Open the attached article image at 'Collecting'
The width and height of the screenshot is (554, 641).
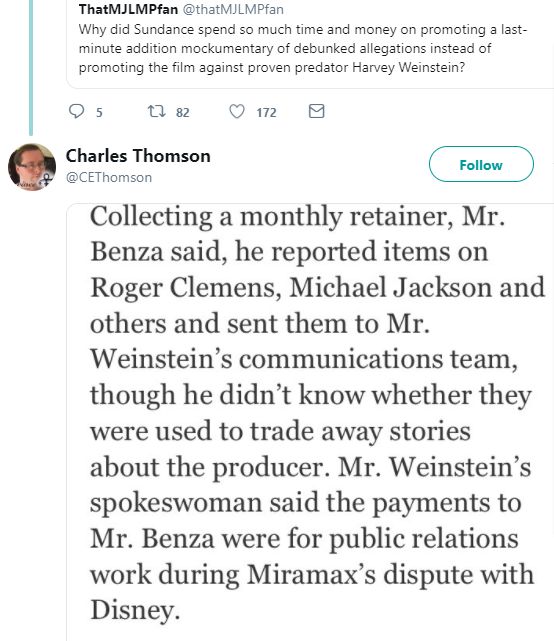tap(151, 217)
